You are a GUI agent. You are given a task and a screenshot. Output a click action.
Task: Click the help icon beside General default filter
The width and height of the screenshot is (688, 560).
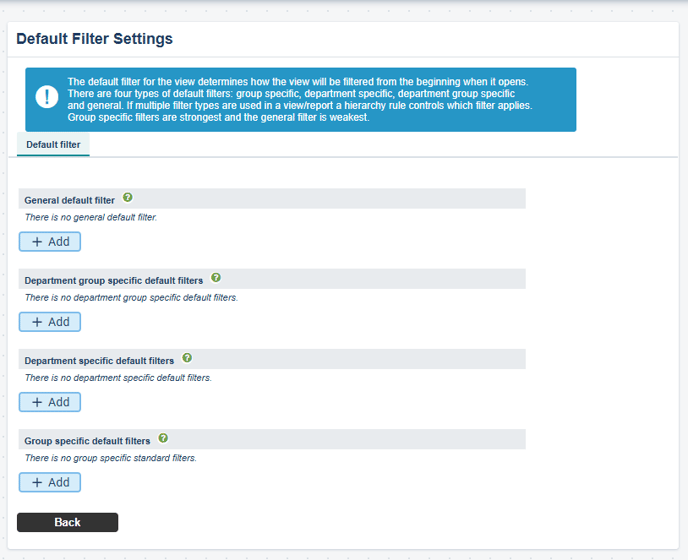tap(127, 199)
